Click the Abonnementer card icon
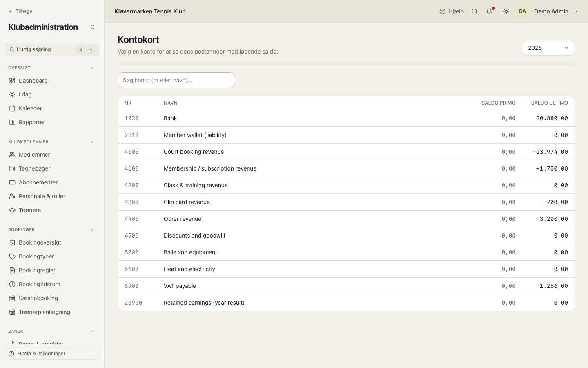The width and height of the screenshot is (588, 368). [12, 182]
